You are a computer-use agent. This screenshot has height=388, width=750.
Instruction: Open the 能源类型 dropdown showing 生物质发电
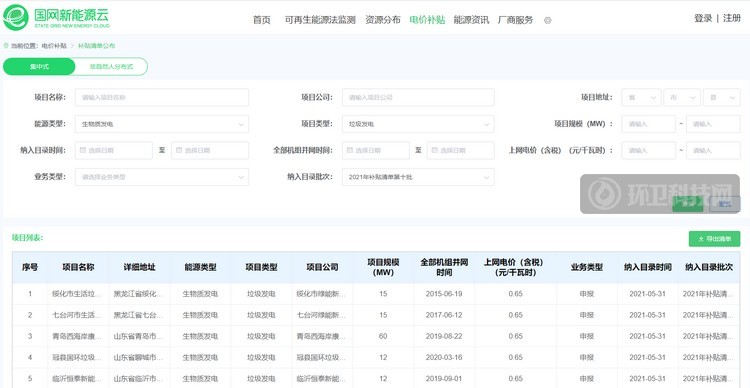pos(162,124)
